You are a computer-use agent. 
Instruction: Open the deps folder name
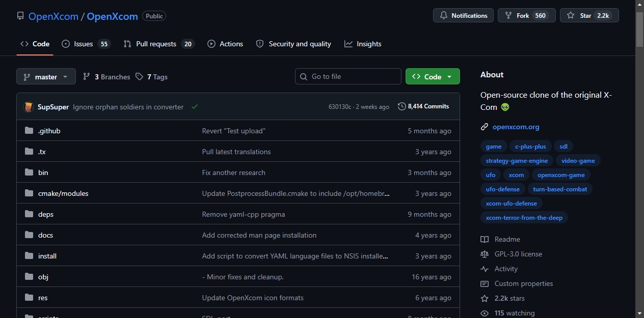click(46, 214)
